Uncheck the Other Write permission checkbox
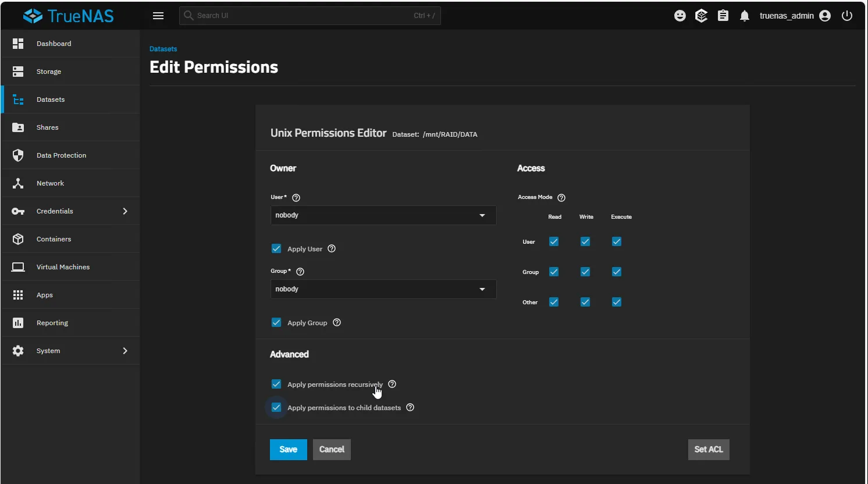868x484 pixels. [x=585, y=302]
